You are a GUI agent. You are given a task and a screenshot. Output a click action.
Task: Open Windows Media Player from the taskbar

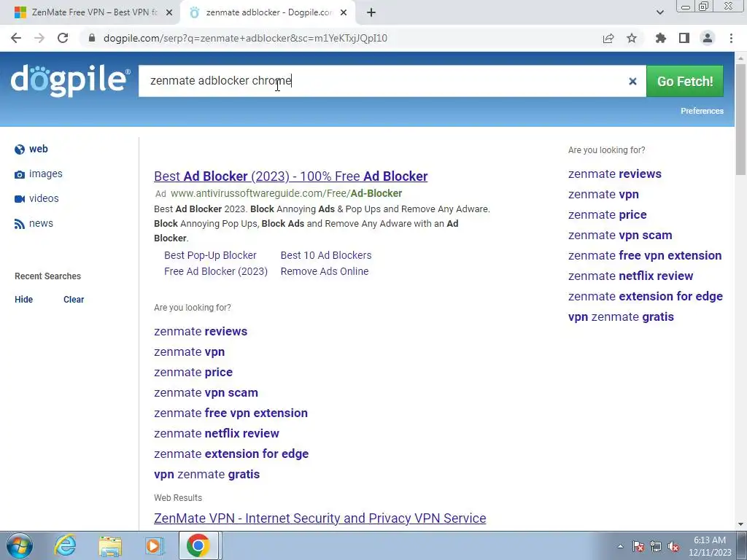[154, 545]
